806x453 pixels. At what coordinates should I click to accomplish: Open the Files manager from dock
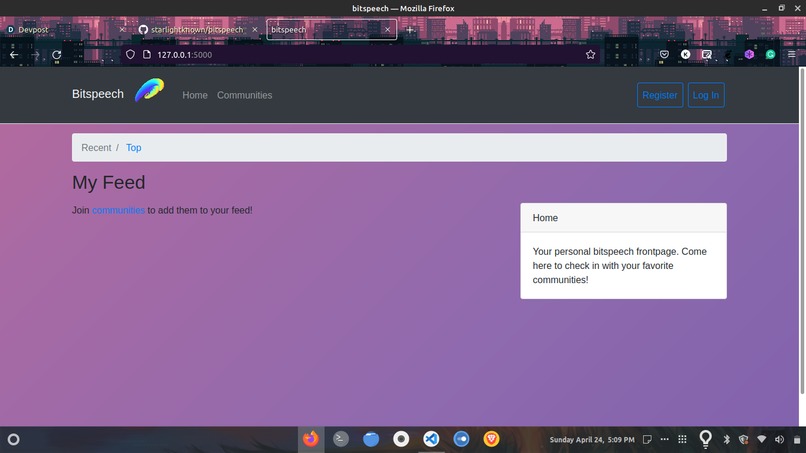coord(371,439)
